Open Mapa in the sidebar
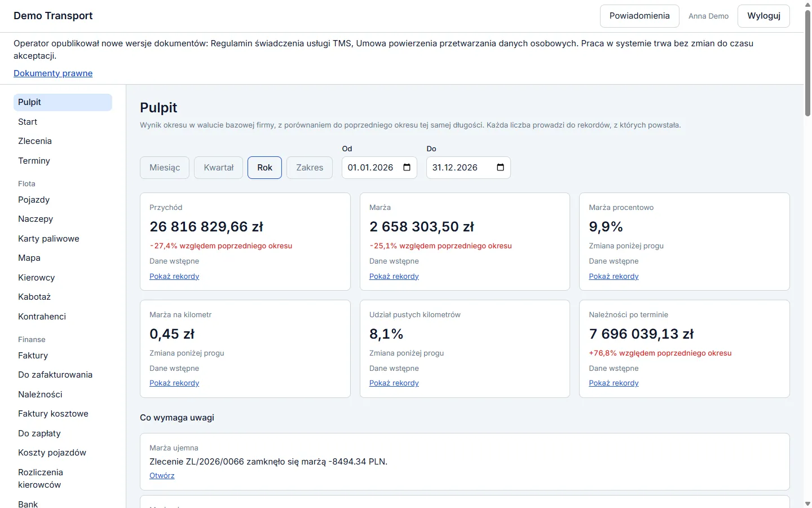This screenshot has width=812, height=508. 63,258
